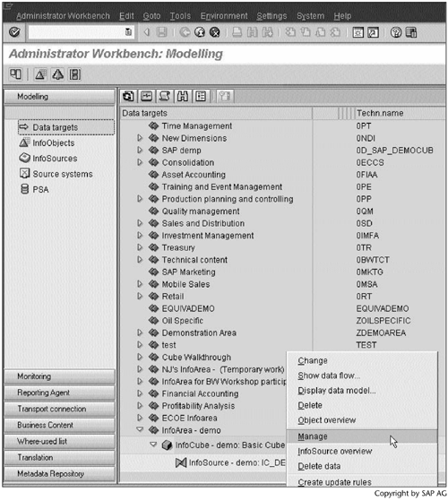Open the Transport connection section
This screenshot has height=501, width=448.
coord(59,409)
